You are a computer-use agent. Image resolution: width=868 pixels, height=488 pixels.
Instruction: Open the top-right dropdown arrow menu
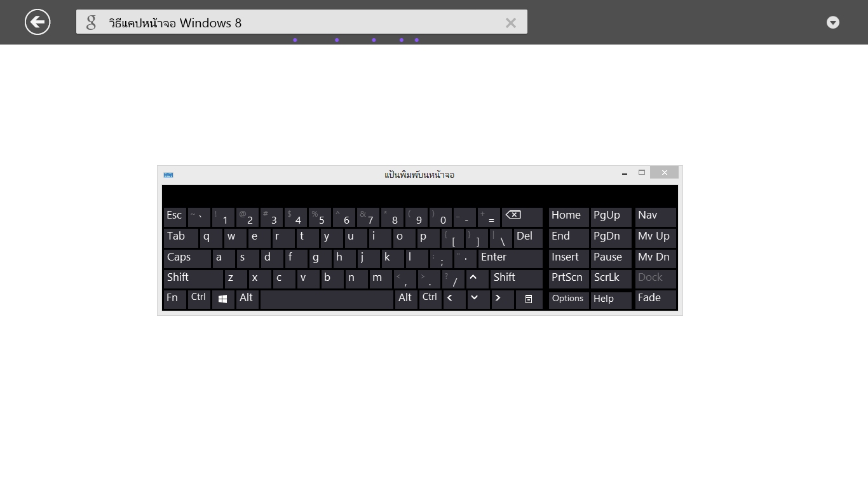[x=833, y=23]
